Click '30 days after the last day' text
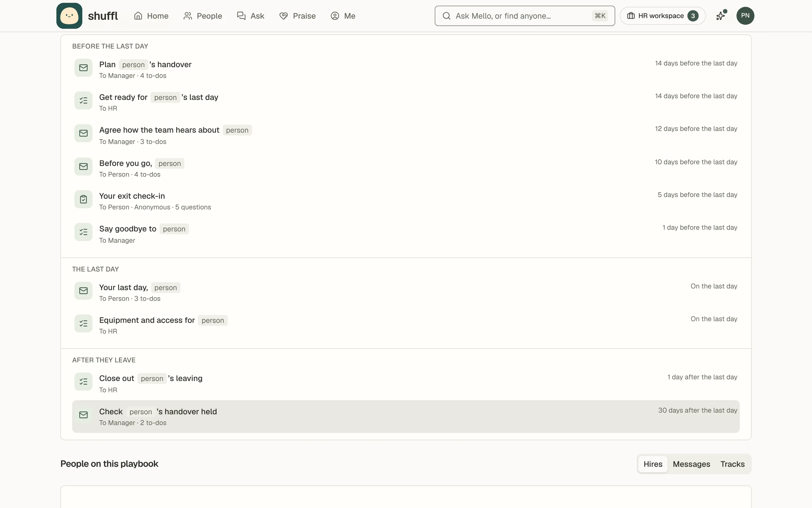This screenshot has width=812, height=508. point(698,410)
